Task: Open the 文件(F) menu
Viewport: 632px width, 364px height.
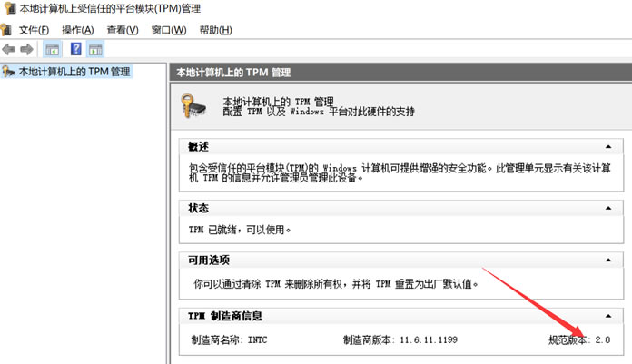Action: pyautogui.click(x=34, y=30)
